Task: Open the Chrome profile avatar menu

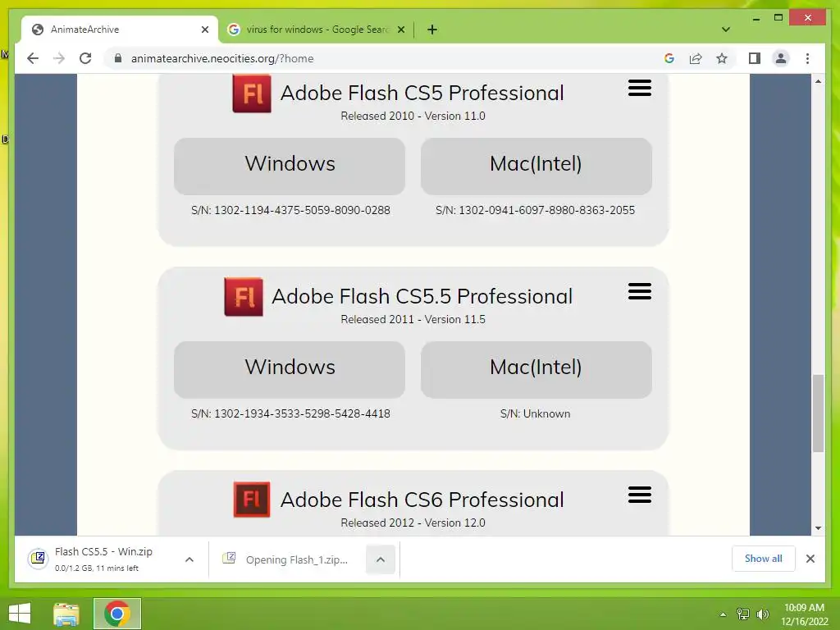Action: tap(781, 58)
